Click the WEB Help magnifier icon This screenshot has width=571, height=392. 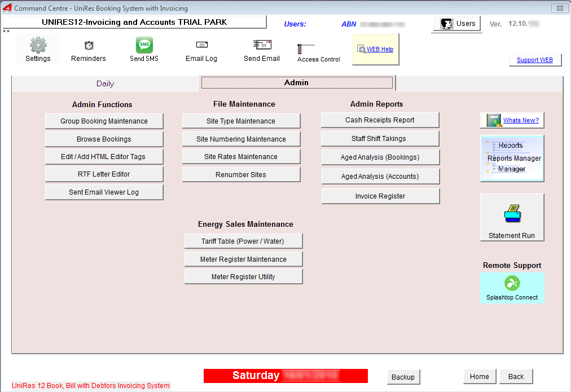coord(361,49)
